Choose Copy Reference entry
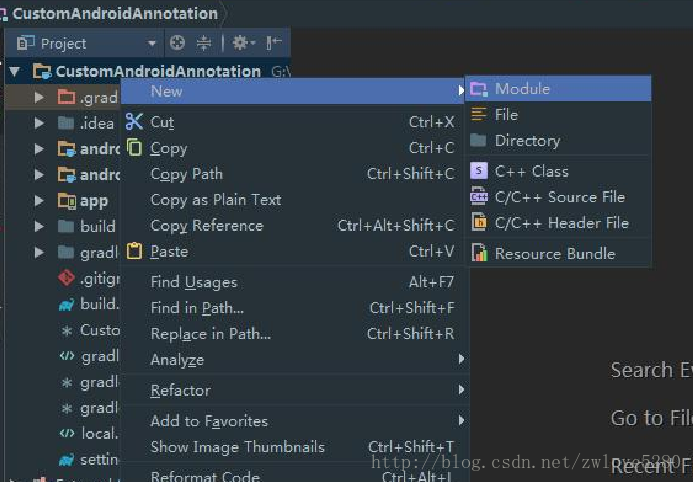 point(293,226)
